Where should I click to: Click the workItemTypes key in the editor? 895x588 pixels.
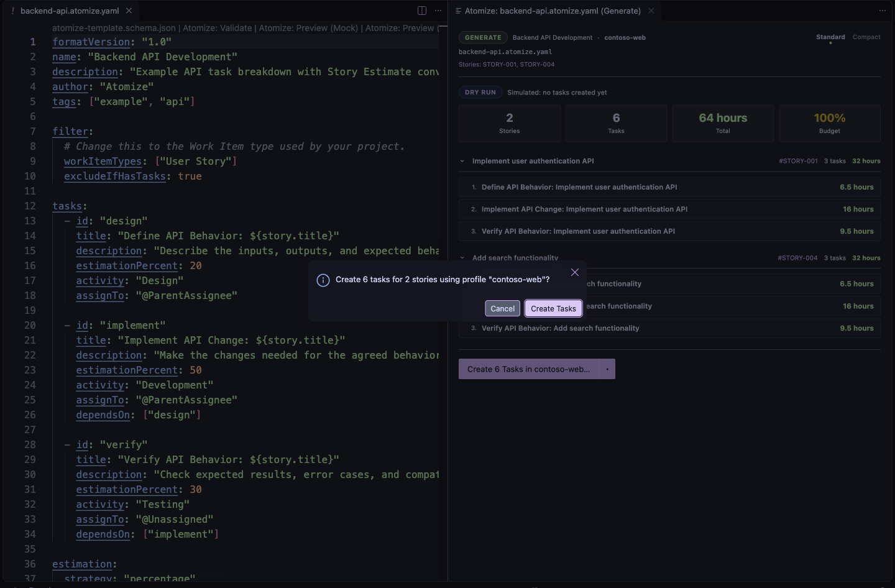tap(103, 161)
